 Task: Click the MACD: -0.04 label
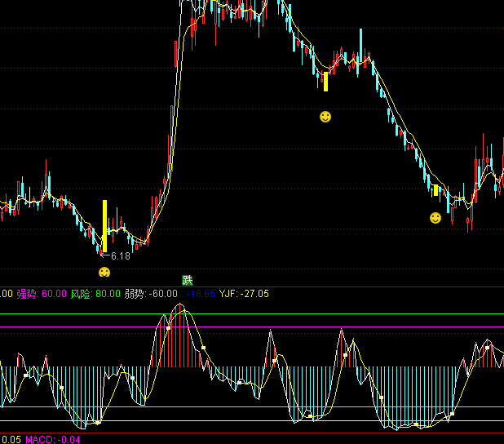53,440
